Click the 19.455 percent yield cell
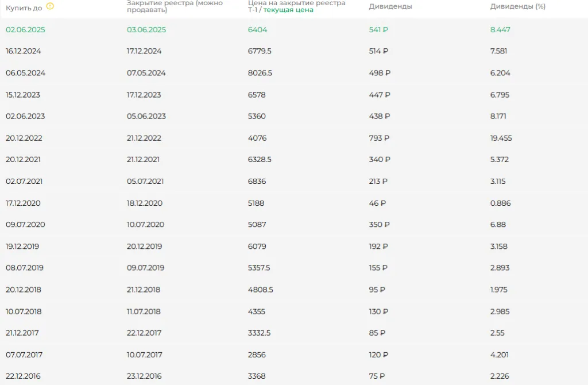This screenshot has height=385, width=588. click(x=501, y=138)
